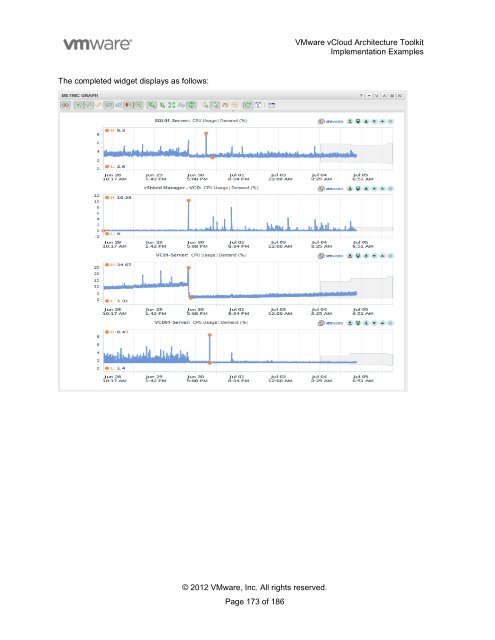This screenshot has width=495, height=640.
Task: Click 'The completed widget displays as follows:' text
Action: (133, 81)
